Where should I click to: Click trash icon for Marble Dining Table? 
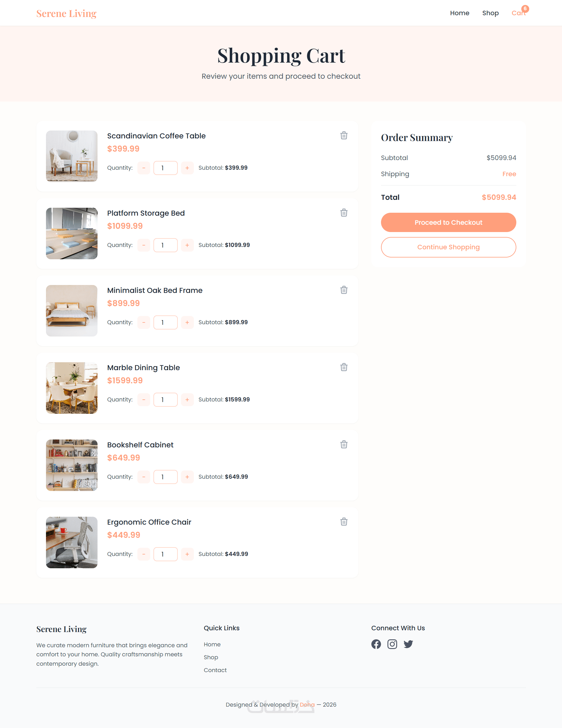344,367
